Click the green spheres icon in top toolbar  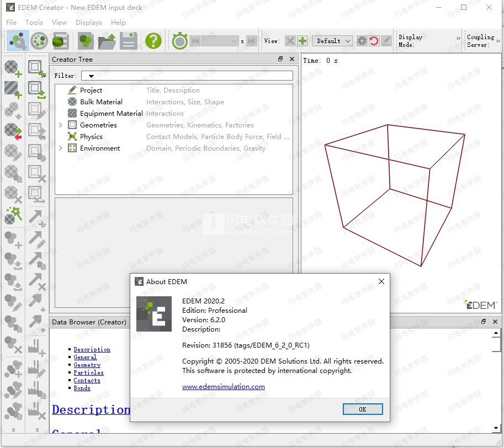click(x=86, y=41)
